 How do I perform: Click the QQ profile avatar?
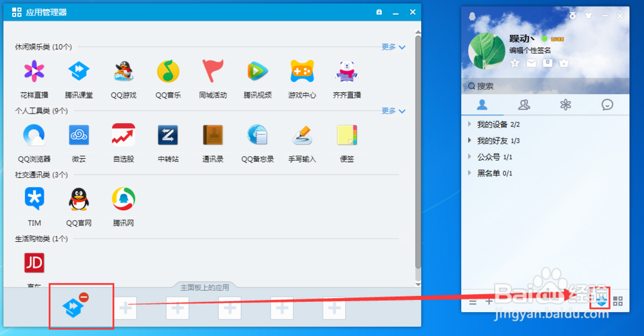pos(487,52)
